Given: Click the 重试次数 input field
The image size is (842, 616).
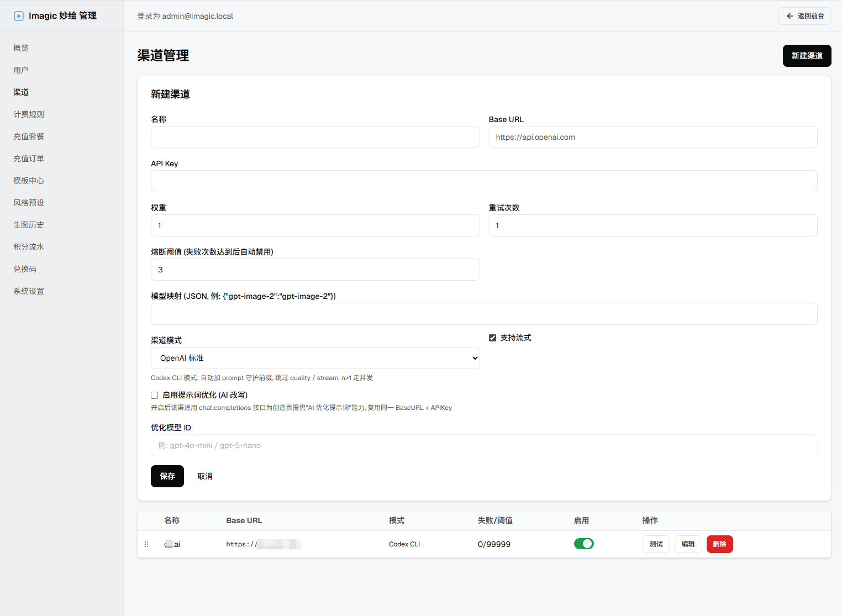Looking at the screenshot, I should point(653,225).
